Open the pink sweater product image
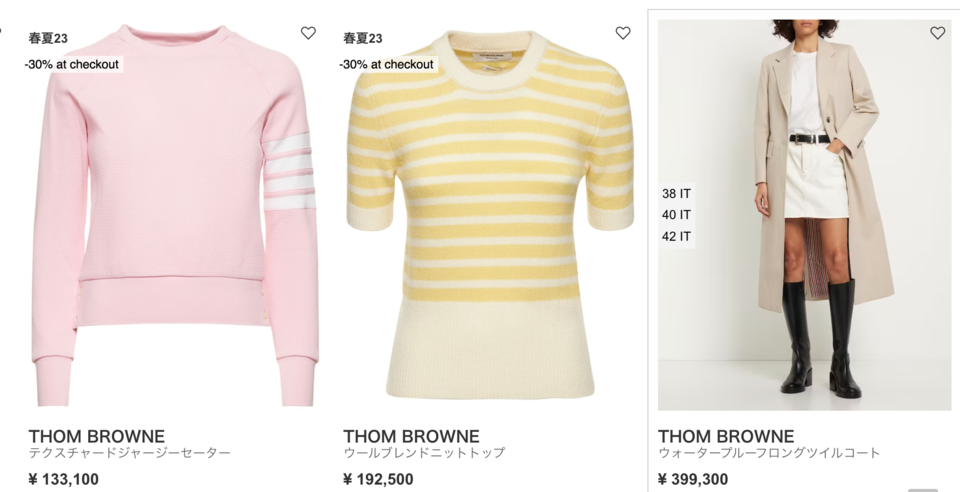The width and height of the screenshot is (960, 492). tap(174, 214)
